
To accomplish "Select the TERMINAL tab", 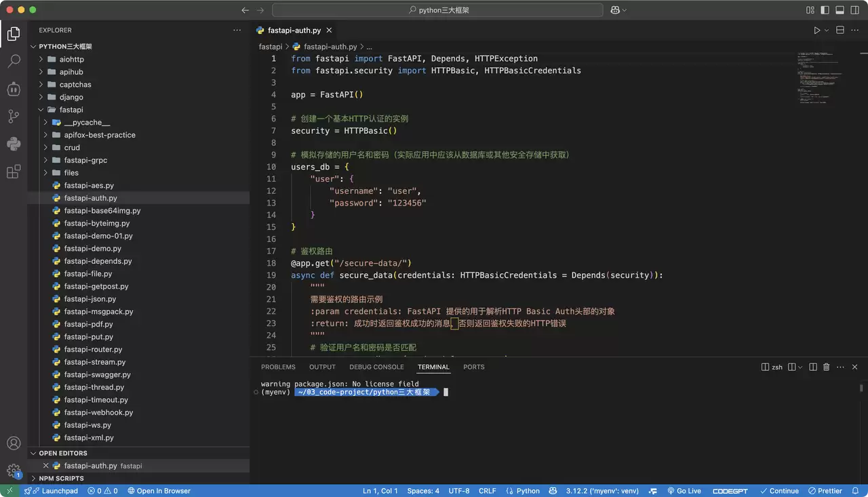I will [x=433, y=367].
